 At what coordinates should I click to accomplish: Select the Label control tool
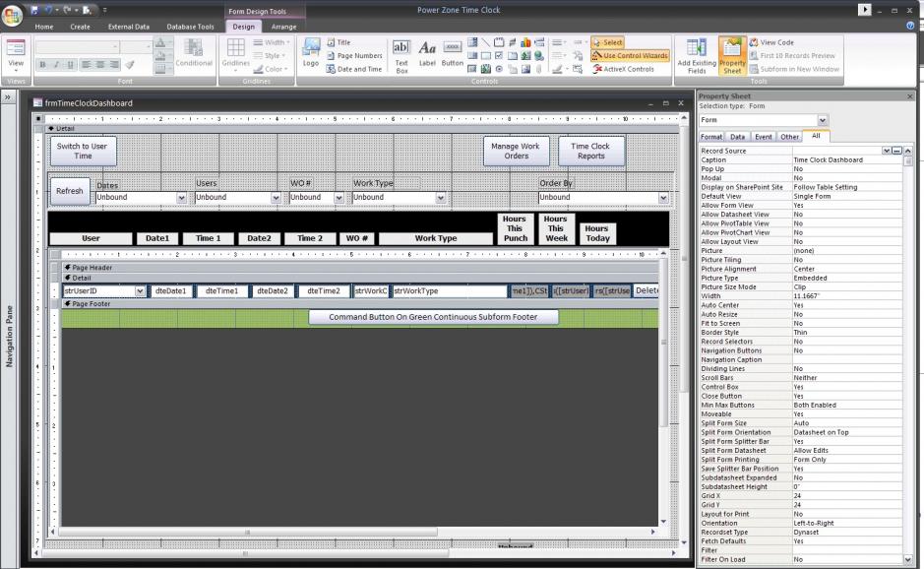pos(427,53)
